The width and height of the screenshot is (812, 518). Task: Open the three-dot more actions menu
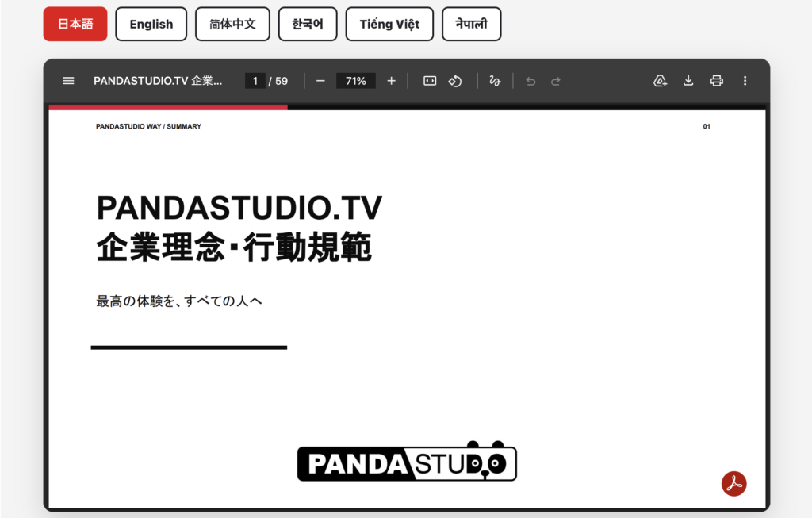click(x=745, y=81)
